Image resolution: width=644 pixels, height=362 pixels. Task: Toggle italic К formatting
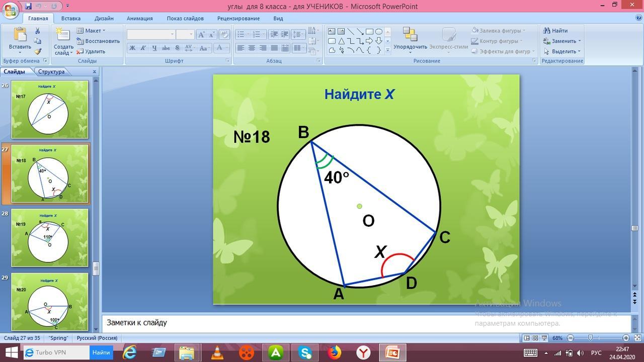[143, 48]
